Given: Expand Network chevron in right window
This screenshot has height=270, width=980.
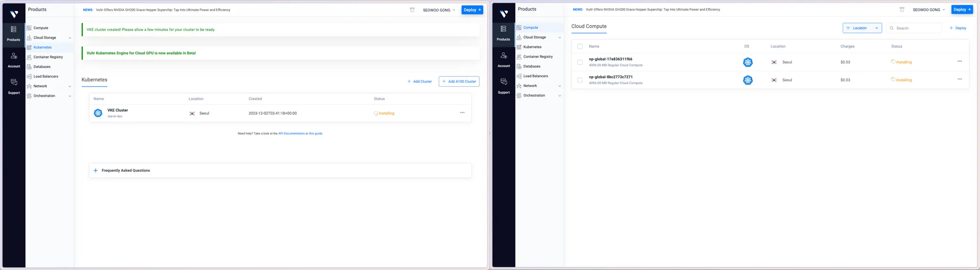Looking at the screenshot, I should [560, 86].
